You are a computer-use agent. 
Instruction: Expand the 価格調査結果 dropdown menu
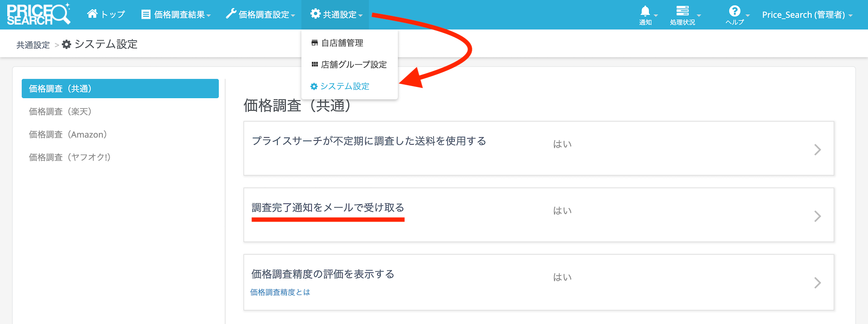176,15
